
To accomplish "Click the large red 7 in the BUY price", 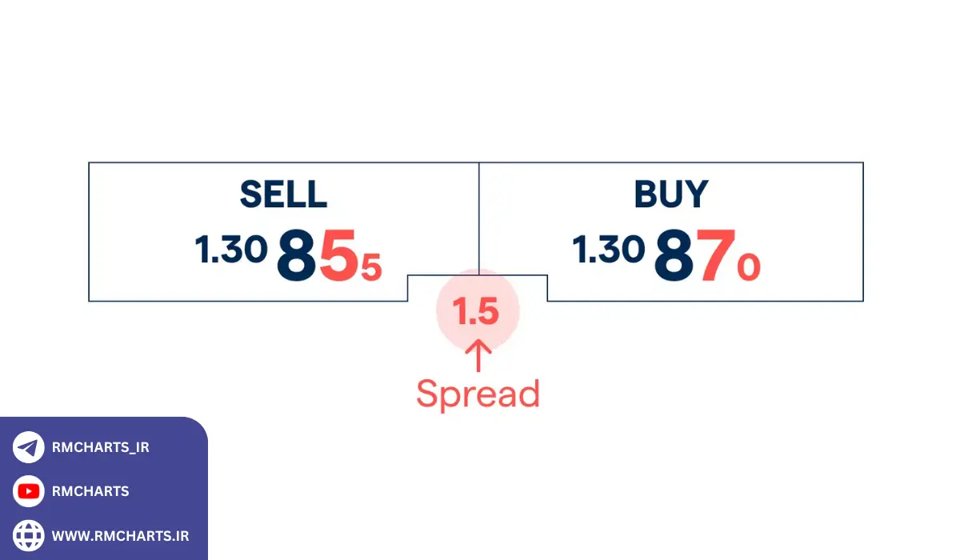I will [714, 256].
